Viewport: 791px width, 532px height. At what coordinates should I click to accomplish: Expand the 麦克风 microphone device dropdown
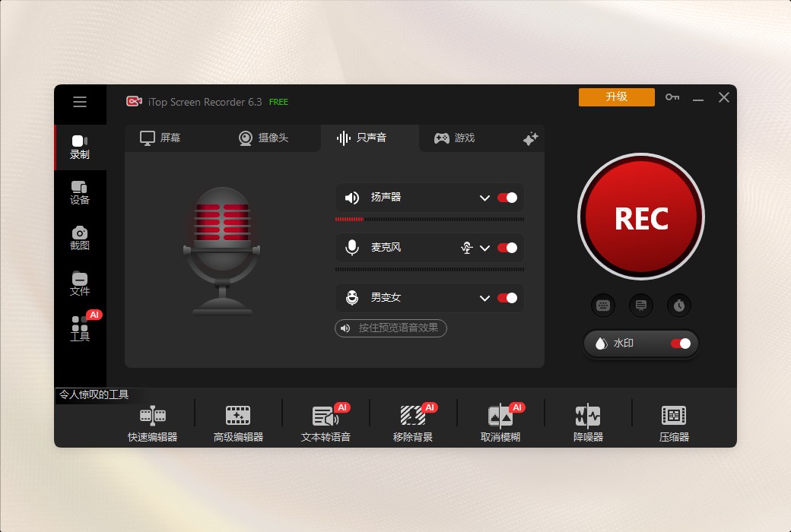tap(485, 248)
